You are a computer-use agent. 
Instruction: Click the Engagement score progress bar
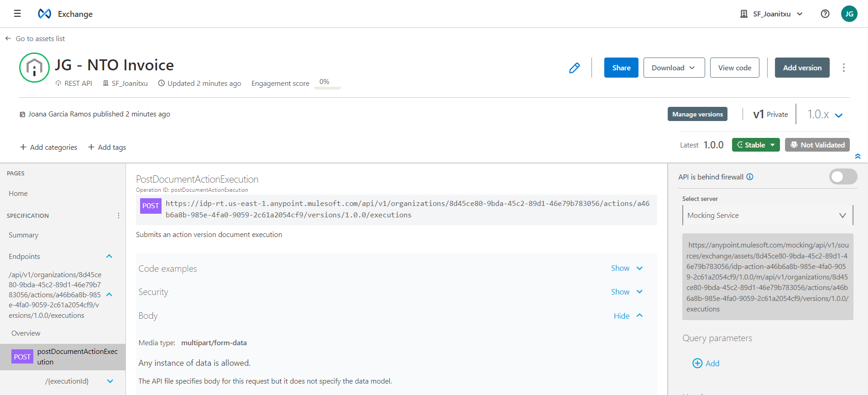[x=327, y=88]
